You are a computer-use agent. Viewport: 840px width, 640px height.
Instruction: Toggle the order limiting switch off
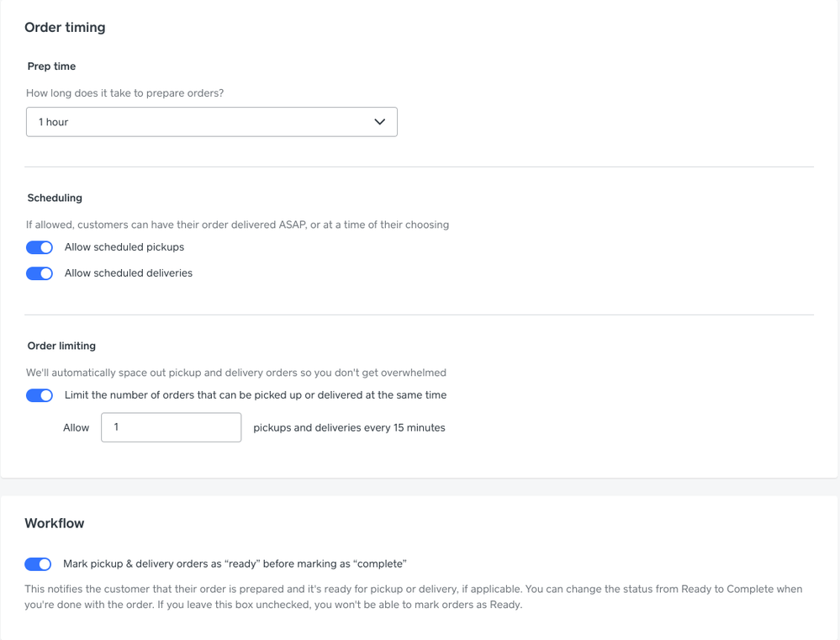coord(40,395)
